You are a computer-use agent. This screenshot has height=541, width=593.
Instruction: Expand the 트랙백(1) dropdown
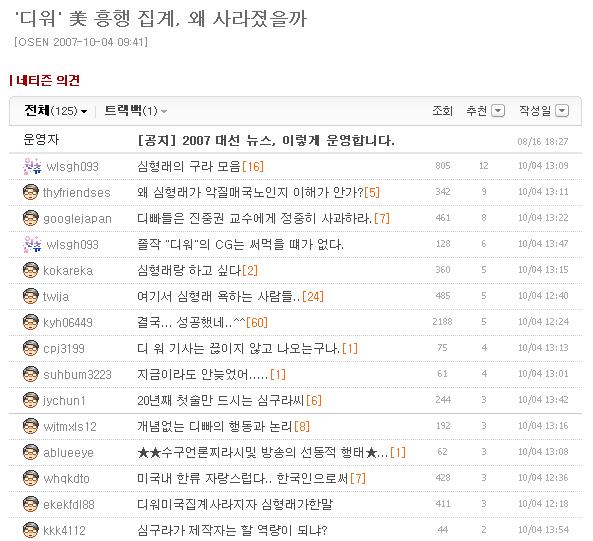[x=136, y=111]
